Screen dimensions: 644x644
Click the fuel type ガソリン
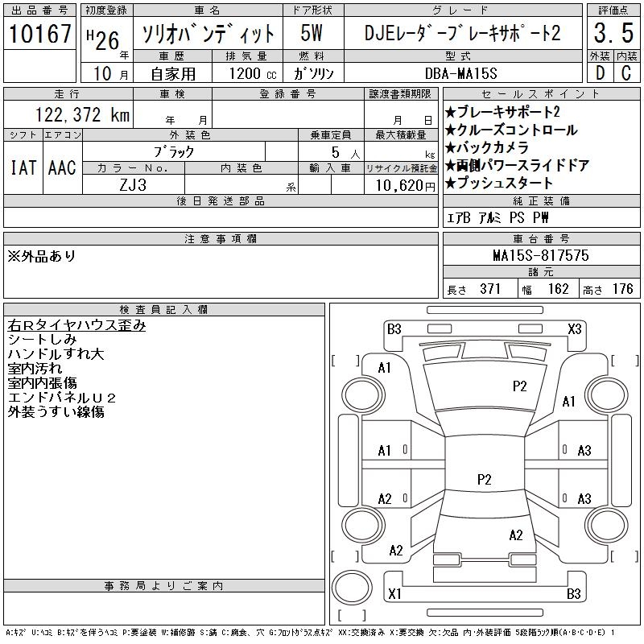click(x=313, y=73)
